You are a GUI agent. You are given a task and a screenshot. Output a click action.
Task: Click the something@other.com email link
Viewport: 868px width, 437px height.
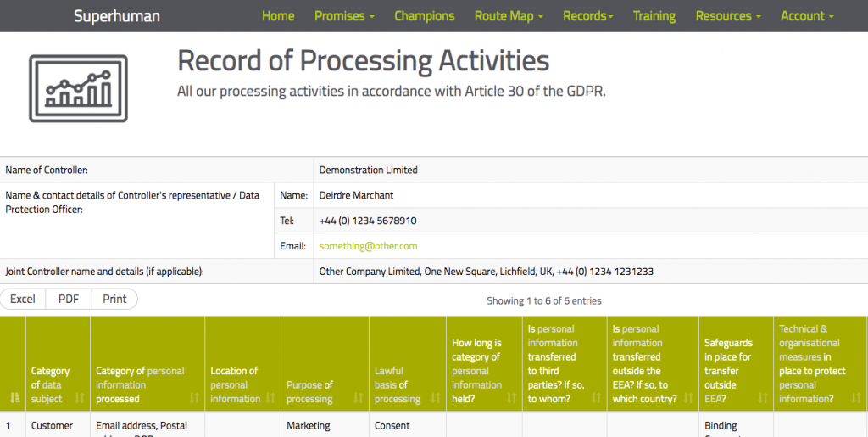[368, 246]
